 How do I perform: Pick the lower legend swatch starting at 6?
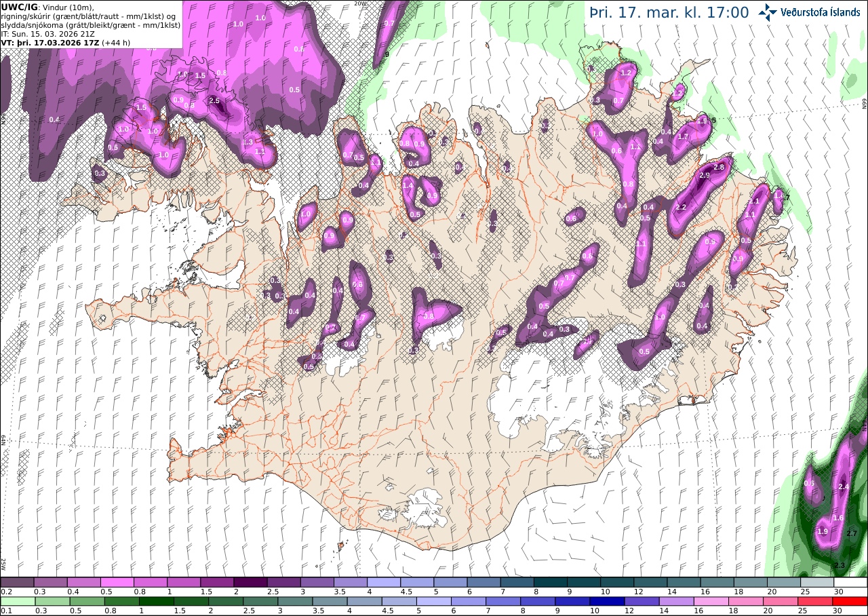pos(469,601)
